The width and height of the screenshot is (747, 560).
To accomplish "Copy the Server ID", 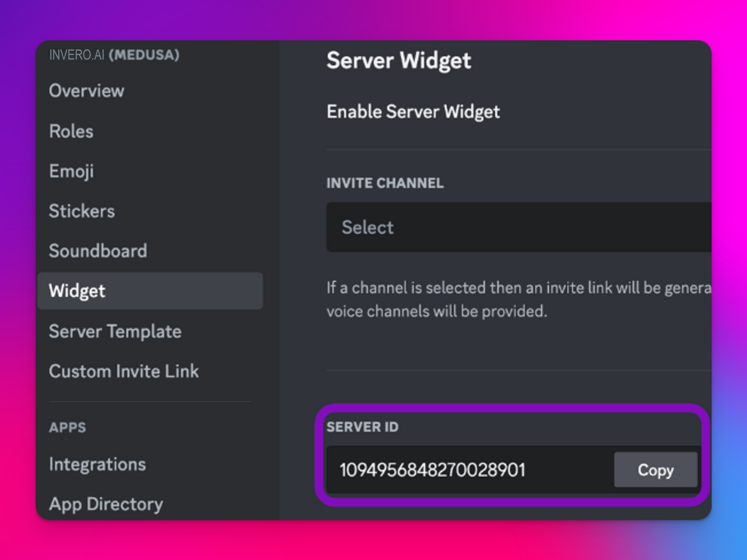I will coord(655,470).
